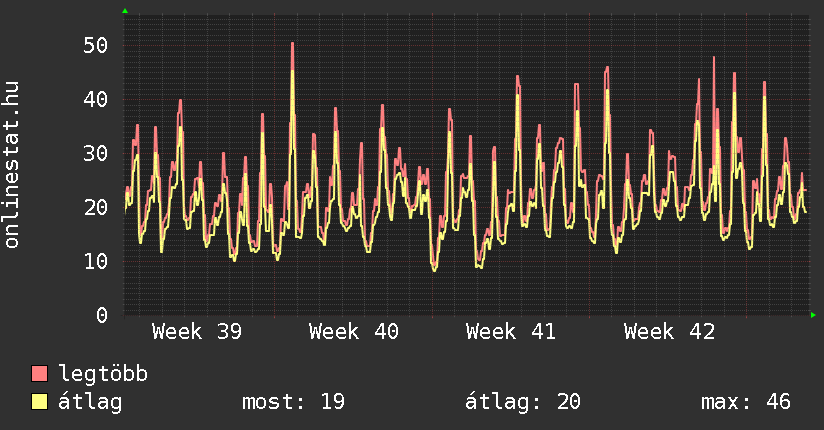The image size is (824, 430).
Task: Click the 30 label on the y-axis
Action: (94, 153)
